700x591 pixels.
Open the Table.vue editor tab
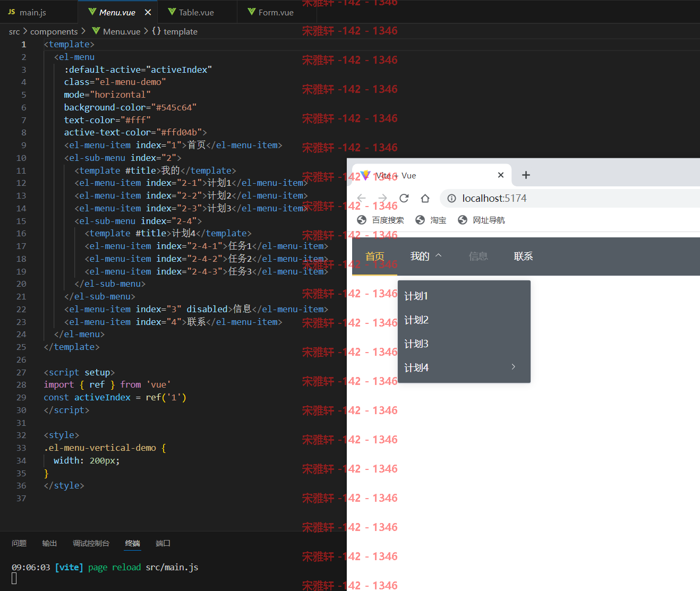click(x=196, y=12)
